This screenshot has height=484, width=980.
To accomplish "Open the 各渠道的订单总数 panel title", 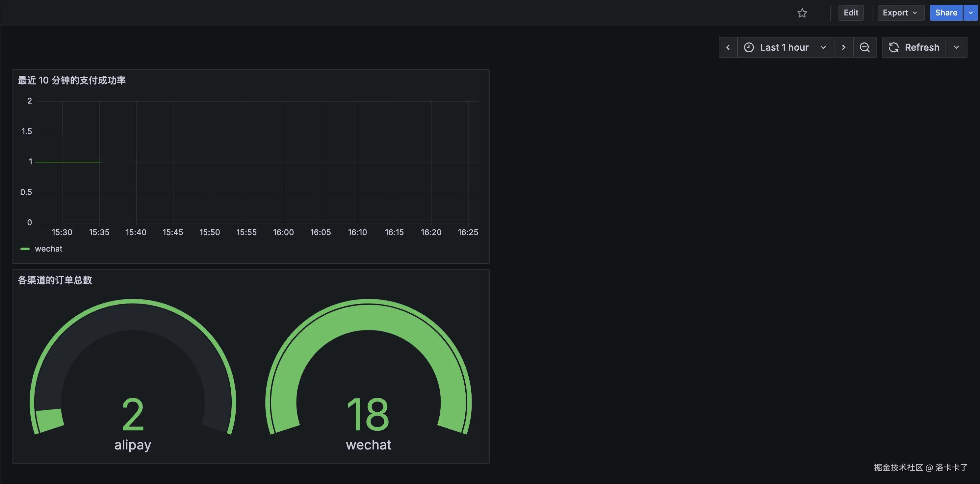I will [x=55, y=280].
